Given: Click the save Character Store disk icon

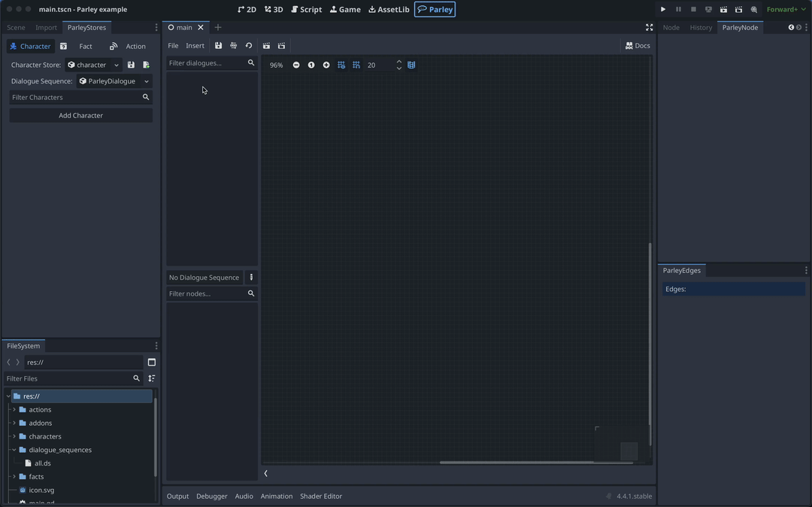Looking at the screenshot, I should pos(131,64).
